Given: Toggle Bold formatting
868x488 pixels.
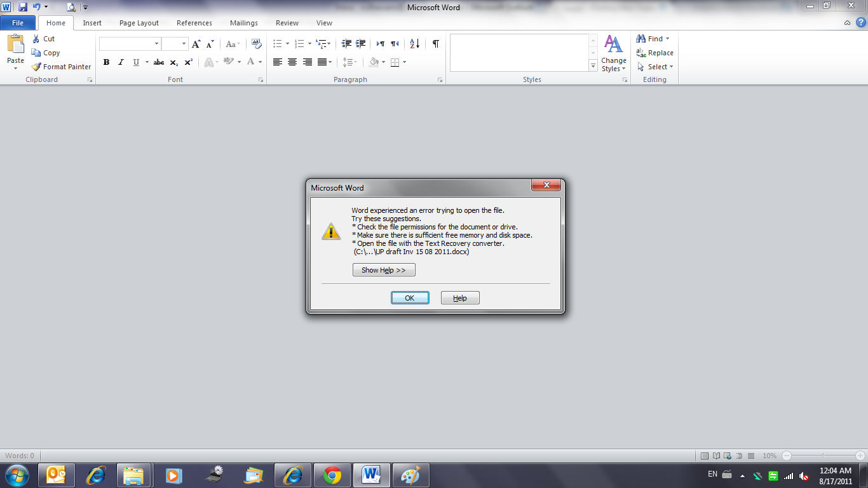Looking at the screenshot, I should click(x=106, y=62).
